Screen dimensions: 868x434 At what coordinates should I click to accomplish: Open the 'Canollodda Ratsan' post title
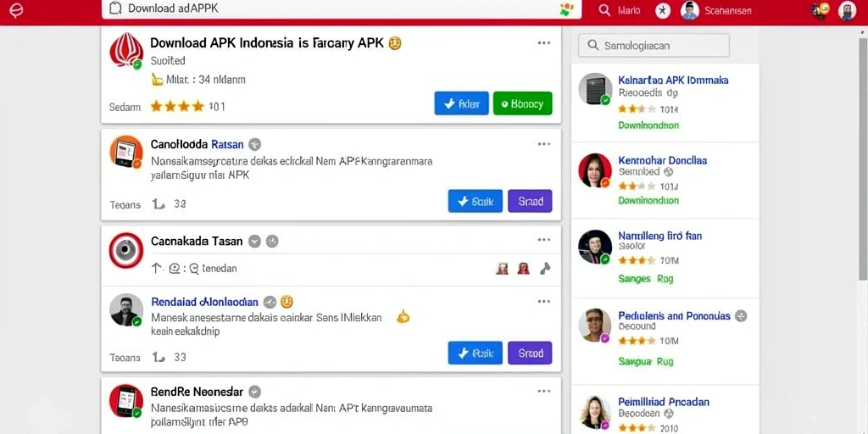(x=197, y=144)
